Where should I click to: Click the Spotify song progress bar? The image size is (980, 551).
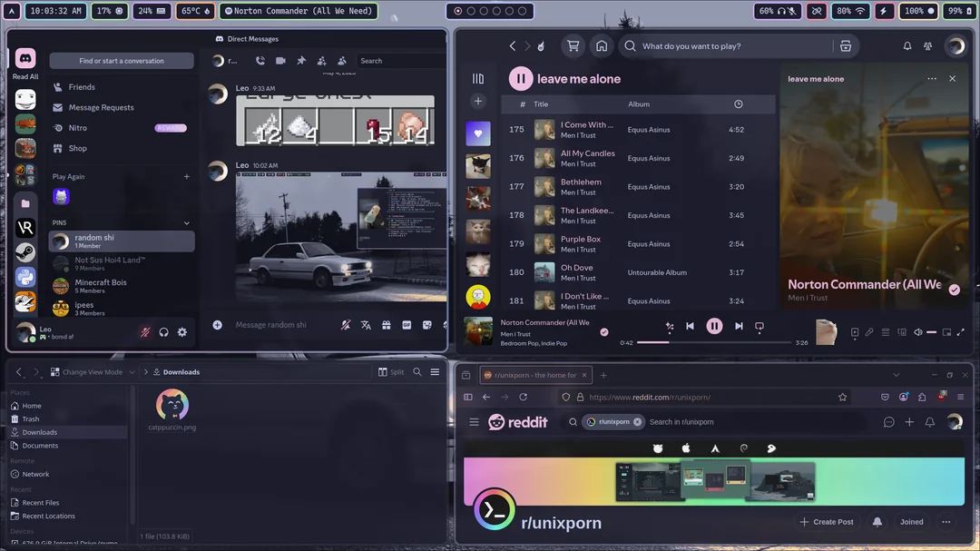point(714,342)
